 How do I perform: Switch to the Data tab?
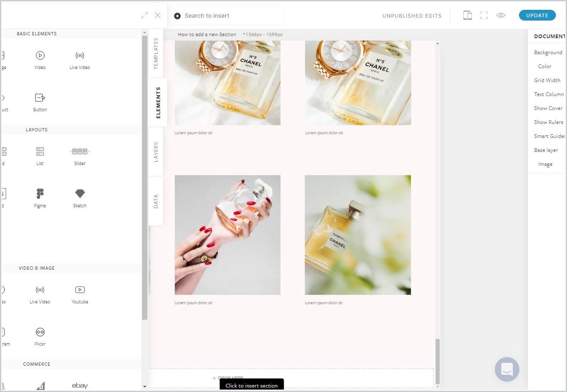(156, 201)
